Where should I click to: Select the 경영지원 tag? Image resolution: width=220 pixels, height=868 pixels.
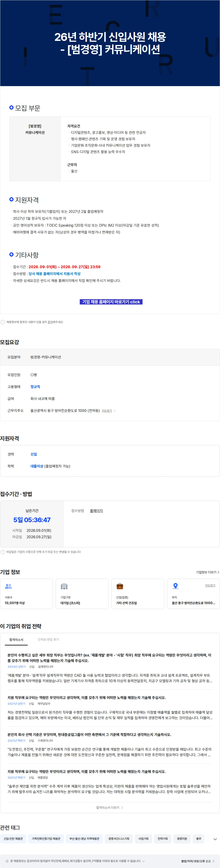(182, 838)
